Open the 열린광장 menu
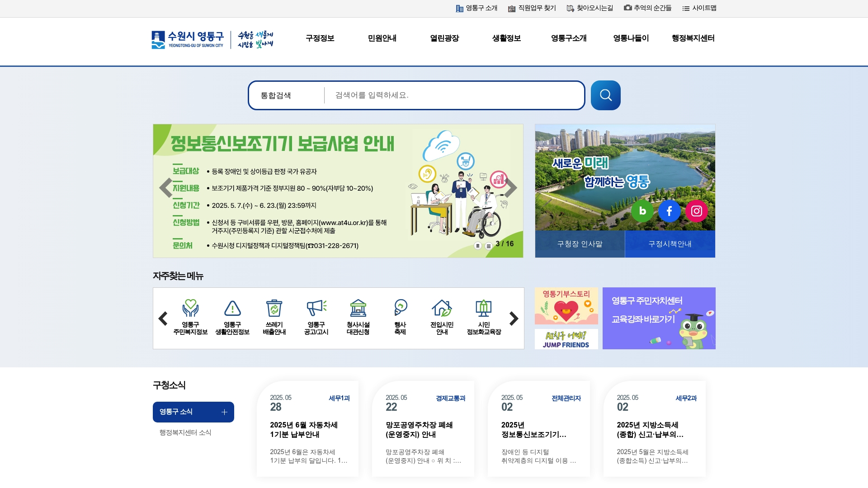The height and width of the screenshot is (488, 868). pos(444,38)
